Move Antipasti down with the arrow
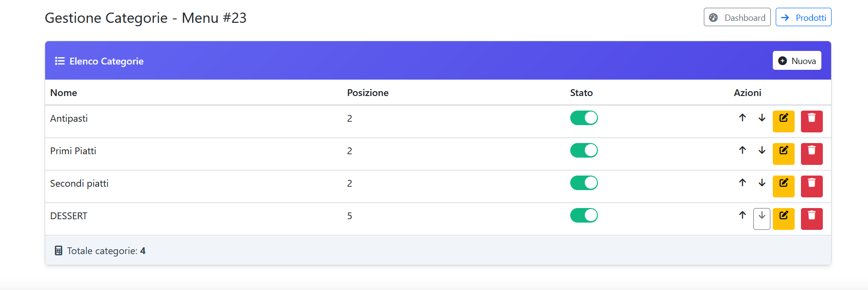This screenshot has width=868, height=290. coord(762,118)
